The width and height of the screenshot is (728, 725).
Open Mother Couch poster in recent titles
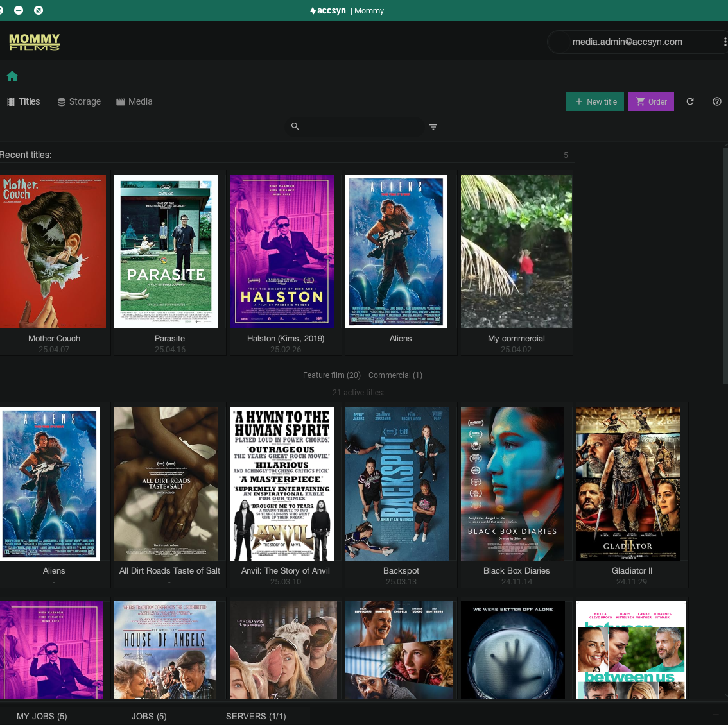53,251
